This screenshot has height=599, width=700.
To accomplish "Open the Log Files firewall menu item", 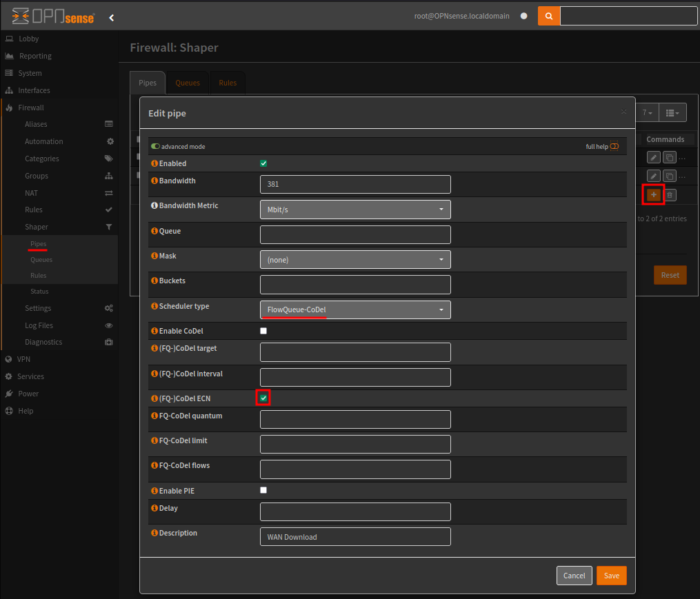I will 39,325.
